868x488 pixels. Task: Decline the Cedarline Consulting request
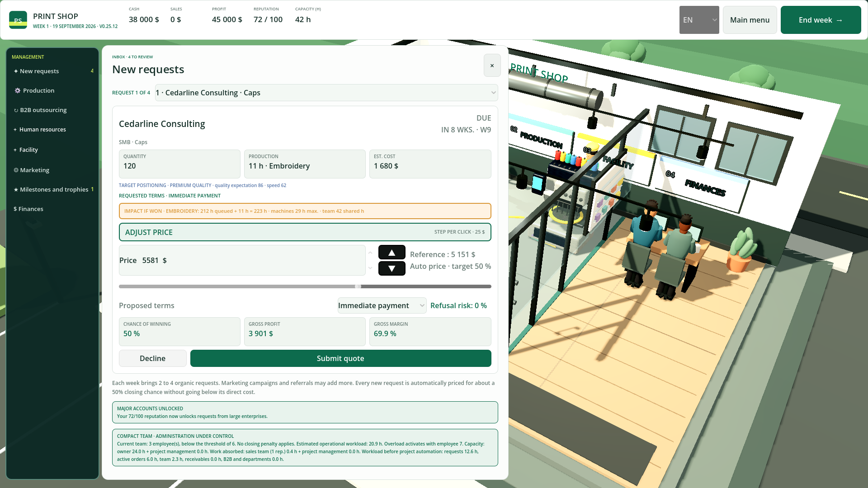click(x=152, y=358)
